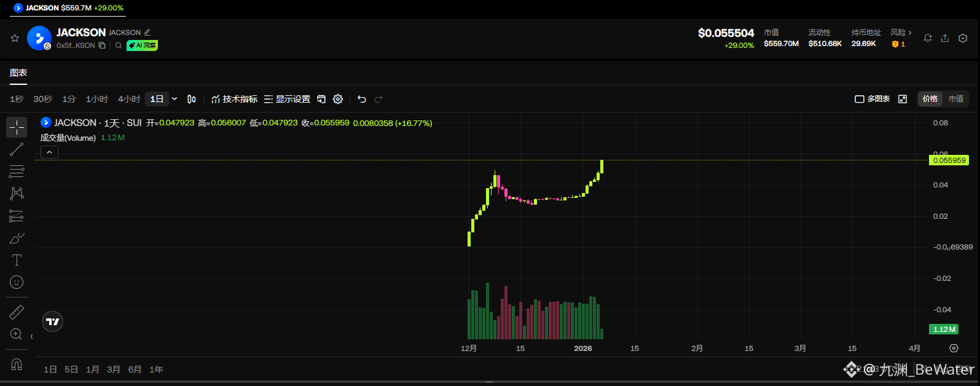
Task: Set the date range to 5日
Action: click(71, 369)
